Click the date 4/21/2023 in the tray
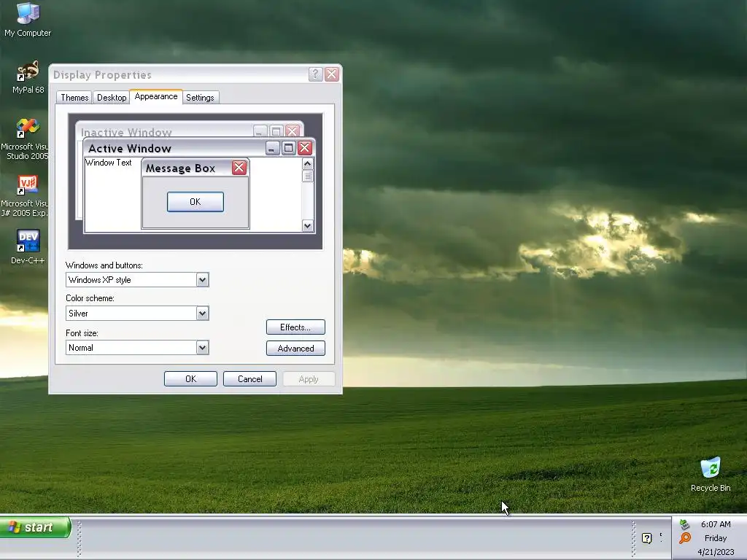747x560 pixels. point(716,552)
